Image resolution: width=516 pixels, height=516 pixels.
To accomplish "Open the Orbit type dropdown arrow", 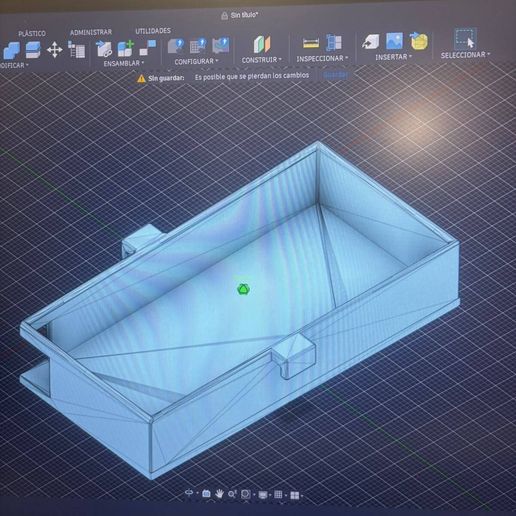I will [197, 493].
